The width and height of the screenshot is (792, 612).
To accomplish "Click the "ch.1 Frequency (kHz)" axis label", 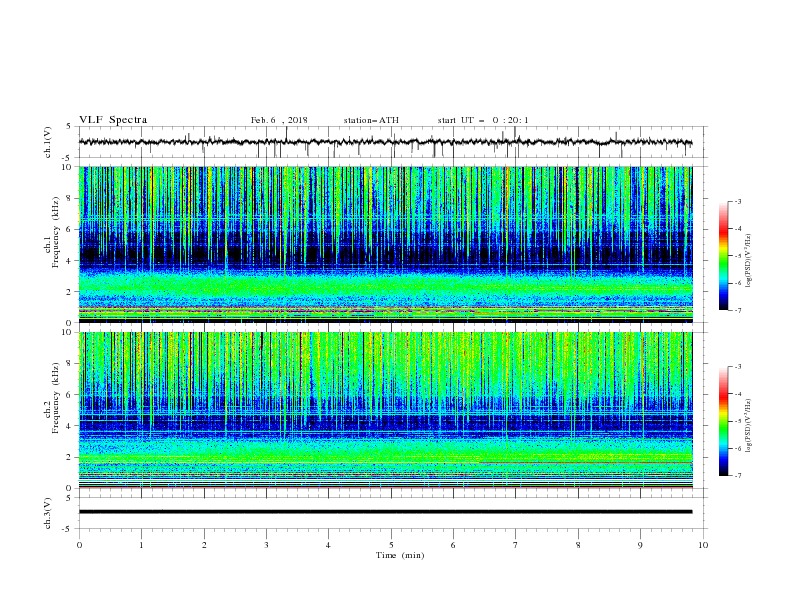I will tap(52, 230).
